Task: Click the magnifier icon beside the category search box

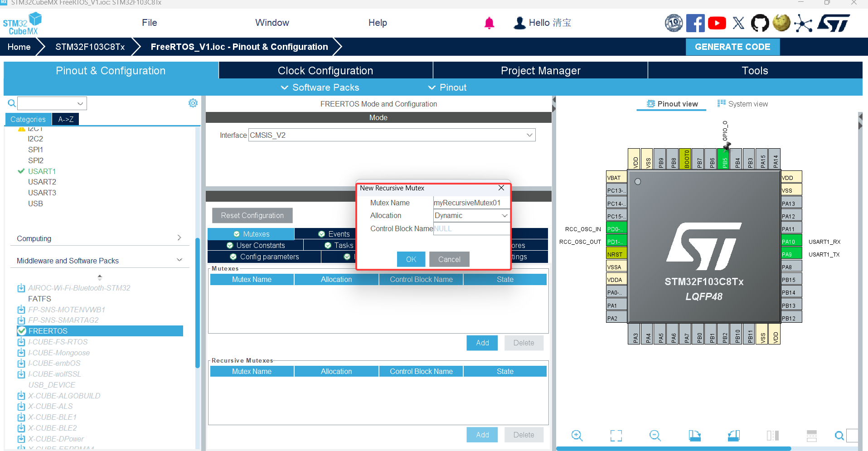Action: pyautogui.click(x=12, y=103)
